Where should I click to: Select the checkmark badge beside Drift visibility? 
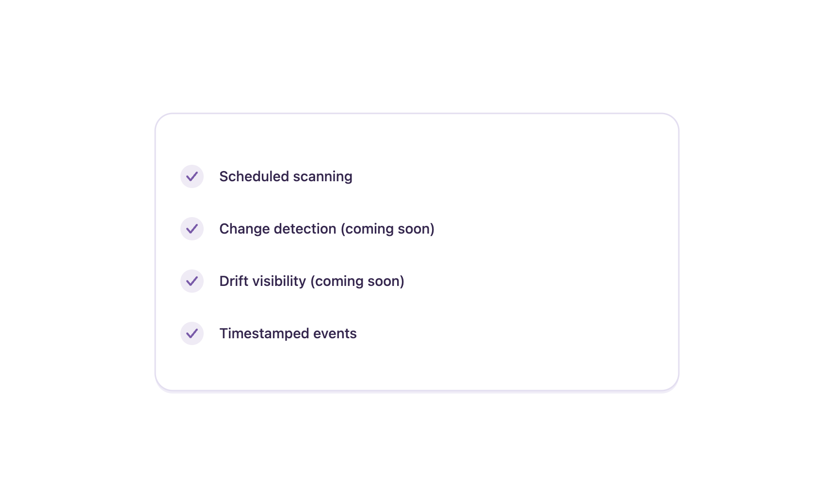[x=192, y=281]
